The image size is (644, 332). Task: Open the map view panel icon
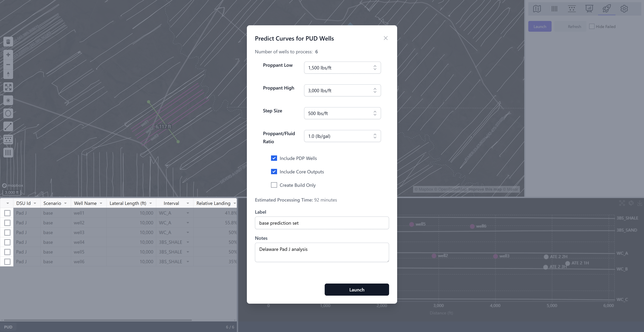coord(537,9)
